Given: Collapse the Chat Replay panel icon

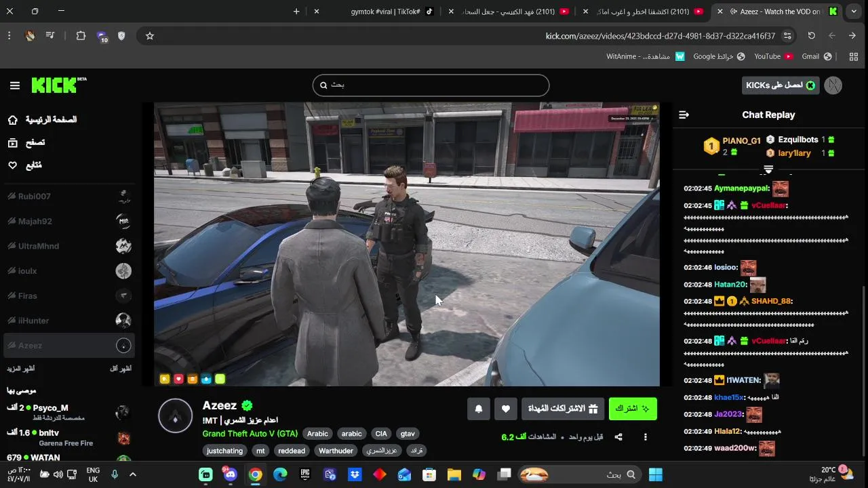Looking at the screenshot, I should (684, 115).
